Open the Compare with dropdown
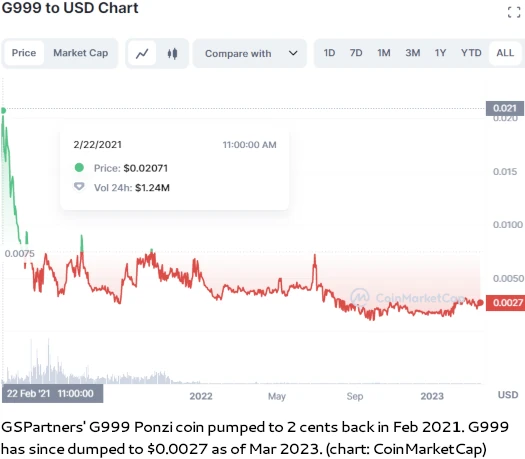 pyautogui.click(x=250, y=54)
